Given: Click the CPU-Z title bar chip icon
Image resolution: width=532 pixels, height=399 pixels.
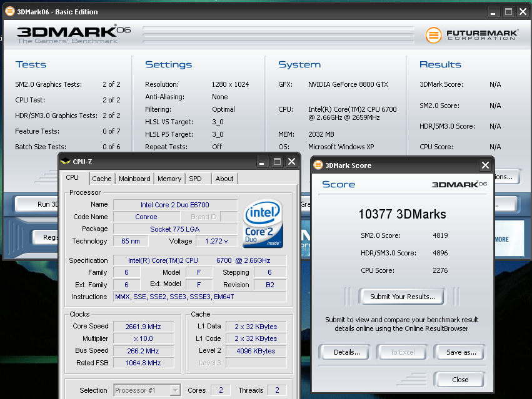Looking at the screenshot, I should coord(65,162).
